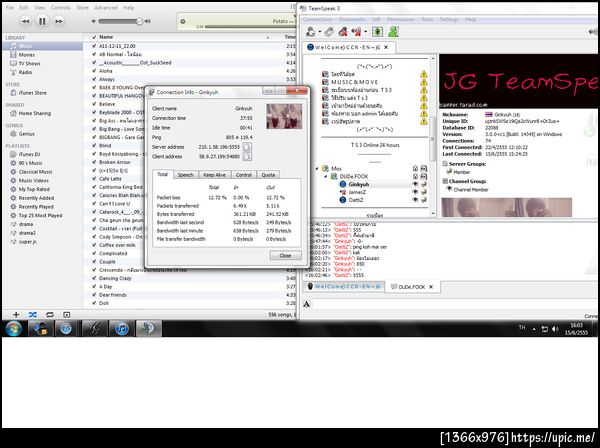The image size is (600, 448).
Task: Uncheck the song Aloha
Action: (x=94, y=71)
